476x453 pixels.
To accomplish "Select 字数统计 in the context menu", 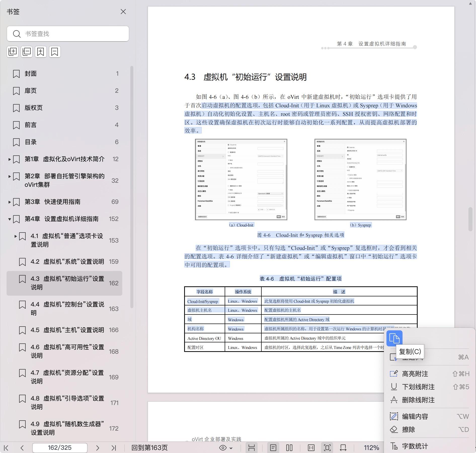I will 415,446.
